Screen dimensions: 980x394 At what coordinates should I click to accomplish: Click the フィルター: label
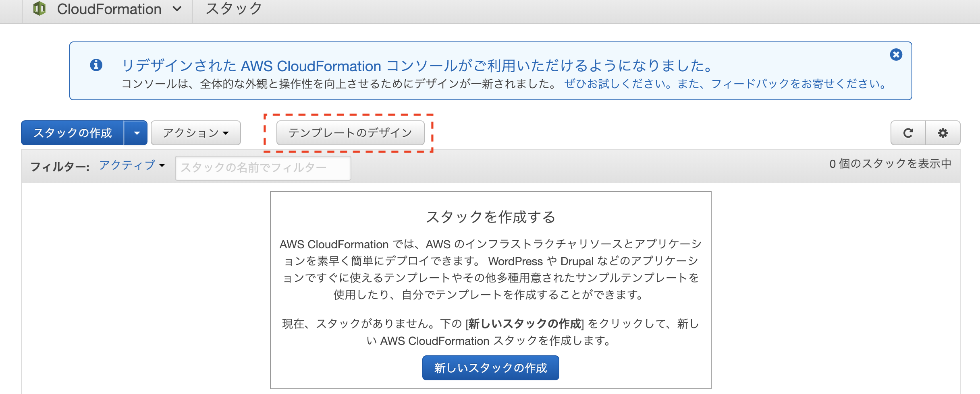click(x=60, y=167)
